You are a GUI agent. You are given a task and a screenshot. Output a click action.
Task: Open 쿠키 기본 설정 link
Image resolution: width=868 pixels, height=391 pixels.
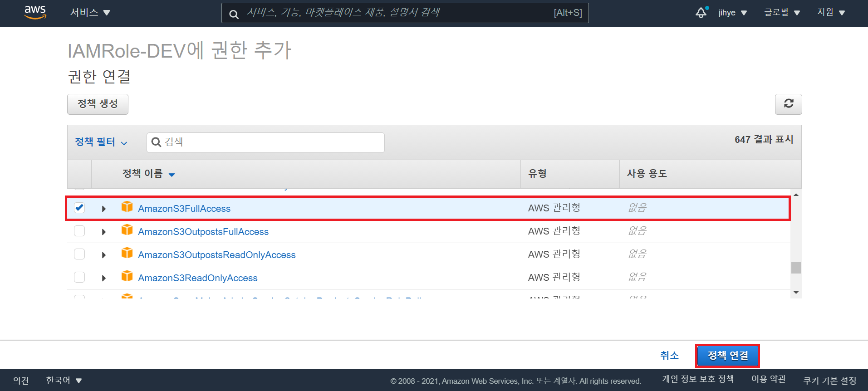(830, 381)
